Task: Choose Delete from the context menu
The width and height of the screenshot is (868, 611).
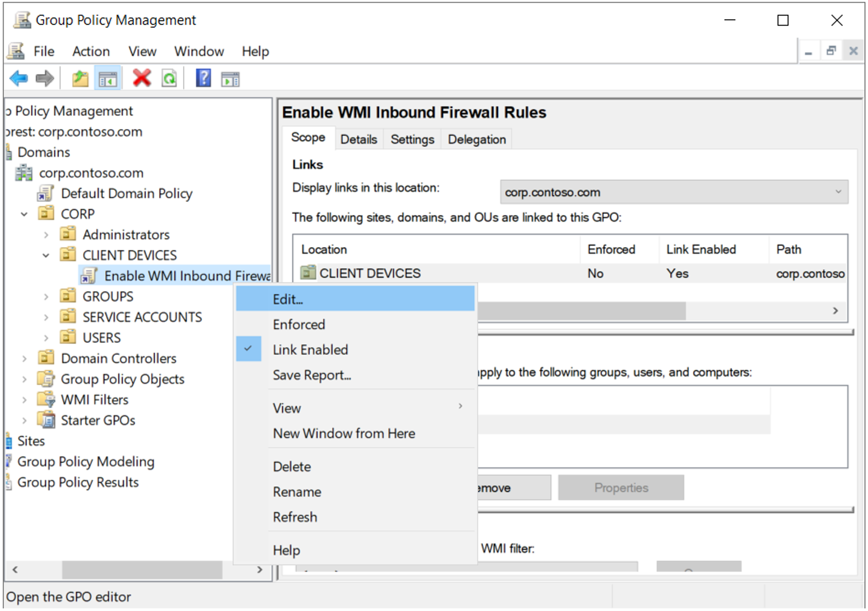Action: 355,467
